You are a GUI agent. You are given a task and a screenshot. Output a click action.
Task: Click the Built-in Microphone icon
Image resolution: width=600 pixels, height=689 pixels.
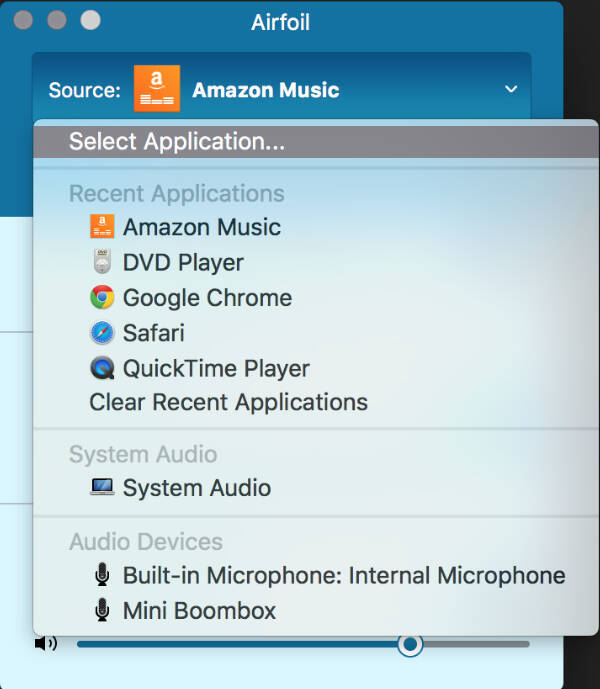[x=102, y=575]
